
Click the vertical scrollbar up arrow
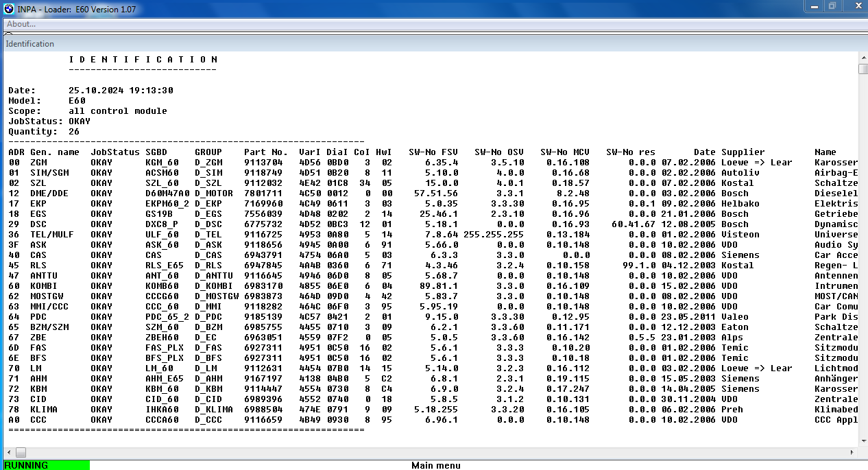pyautogui.click(x=863, y=57)
